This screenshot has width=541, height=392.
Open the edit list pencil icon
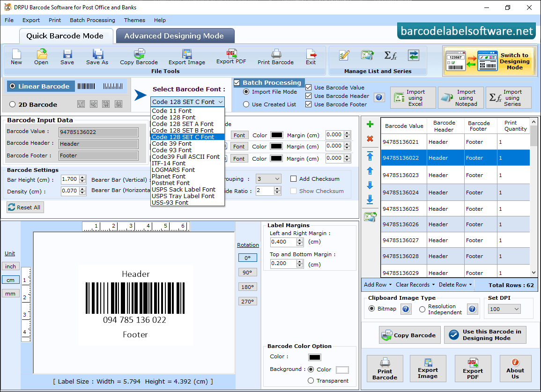(344, 55)
